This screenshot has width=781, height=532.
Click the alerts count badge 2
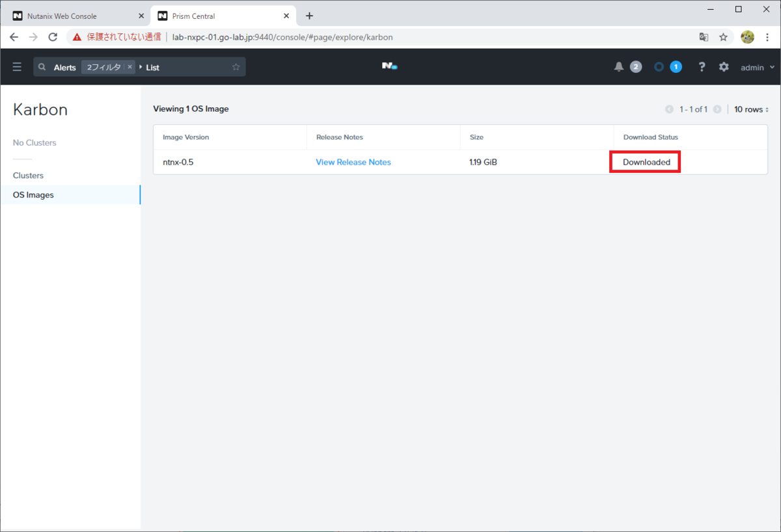tap(636, 67)
